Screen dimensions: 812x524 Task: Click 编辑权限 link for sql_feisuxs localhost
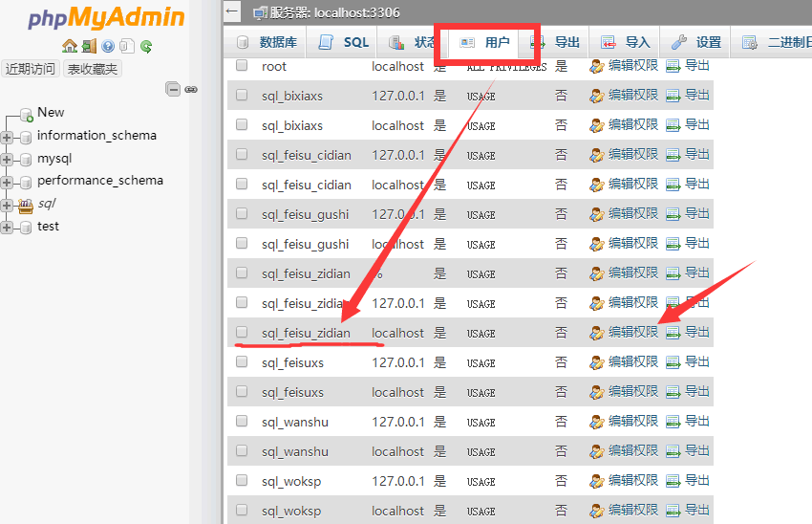(632, 392)
